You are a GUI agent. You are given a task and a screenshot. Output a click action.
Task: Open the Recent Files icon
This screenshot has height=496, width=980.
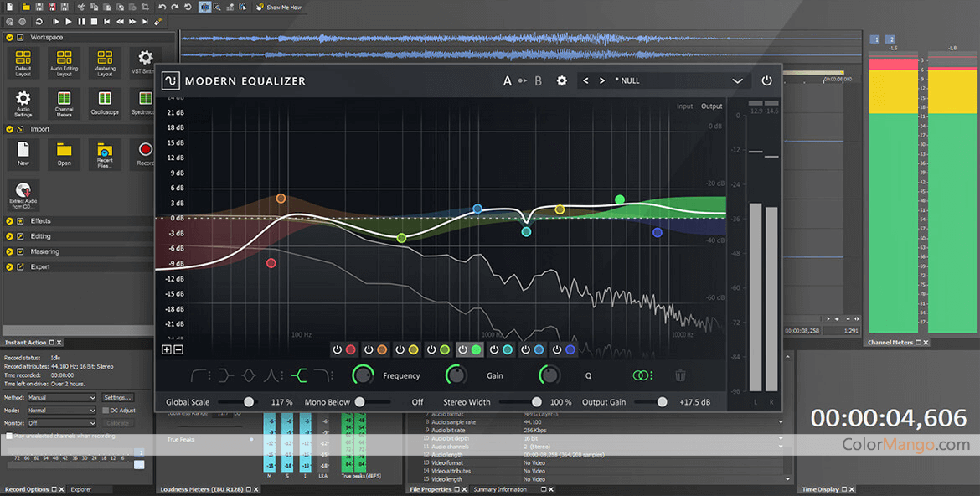point(105,154)
